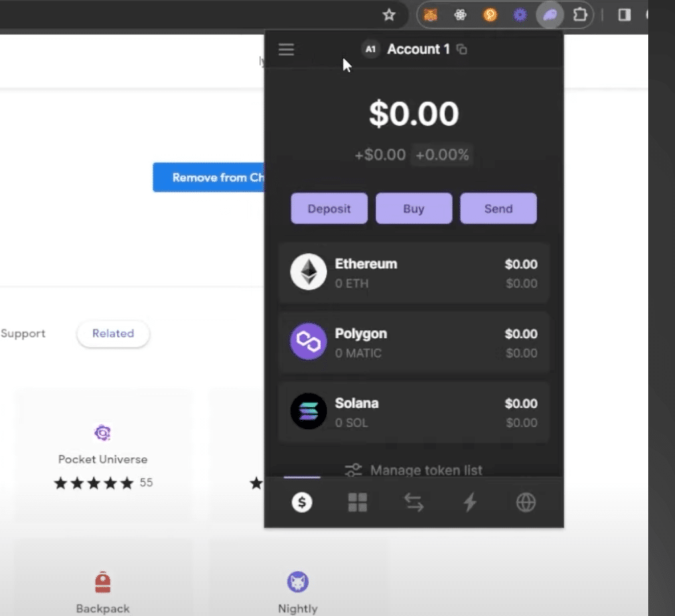The width and height of the screenshot is (675, 616).
Task: Click the 55 rating count under Pocket Universe
Action: click(147, 483)
